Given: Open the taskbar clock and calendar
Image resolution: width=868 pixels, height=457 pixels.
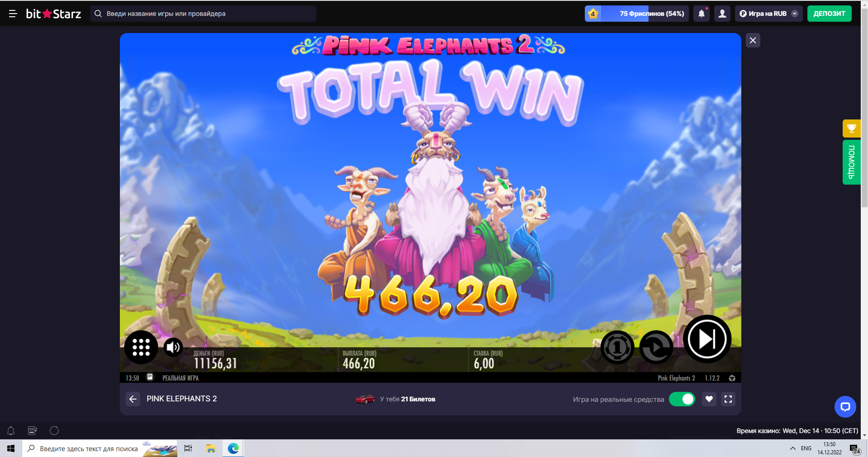Looking at the screenshot, I should (x=830, y=448).
